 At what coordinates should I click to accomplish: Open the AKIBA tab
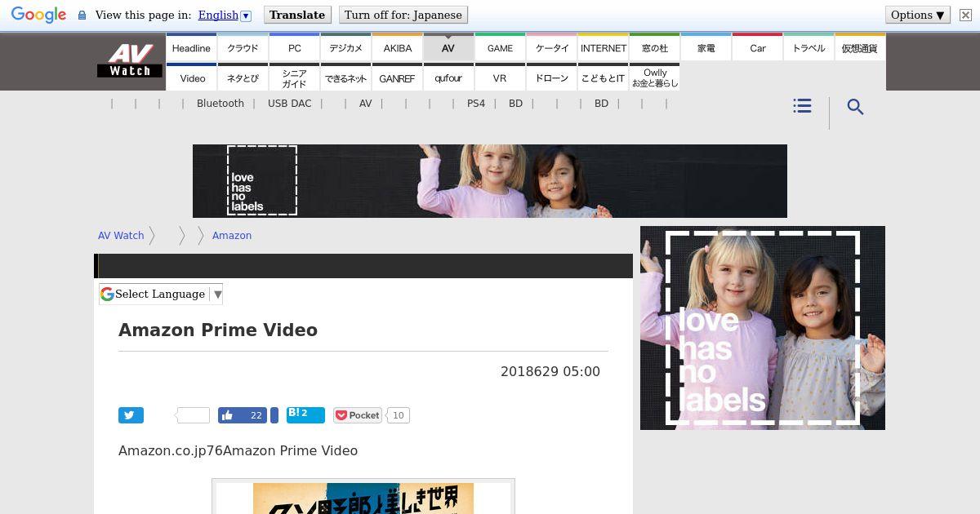coord(397,47)
